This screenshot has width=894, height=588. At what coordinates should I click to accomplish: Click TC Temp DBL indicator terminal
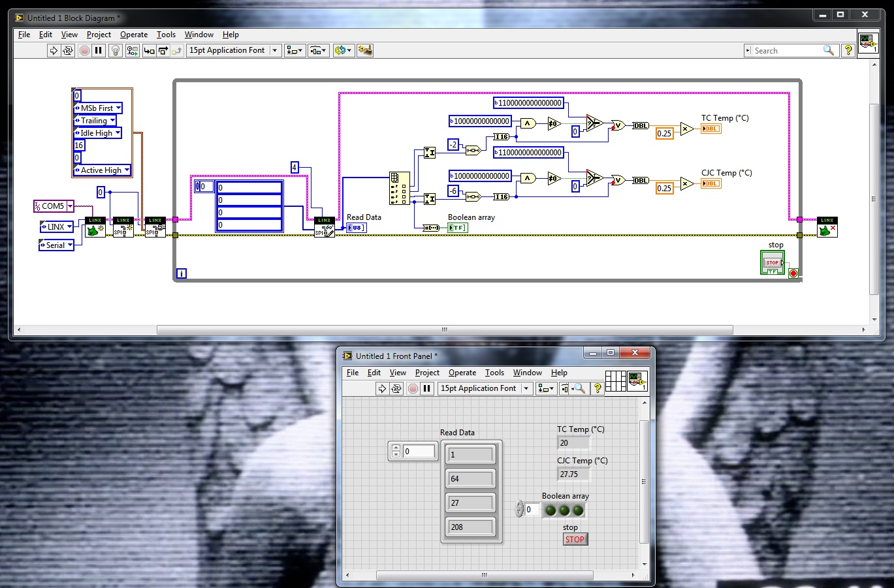pos(711,129)
